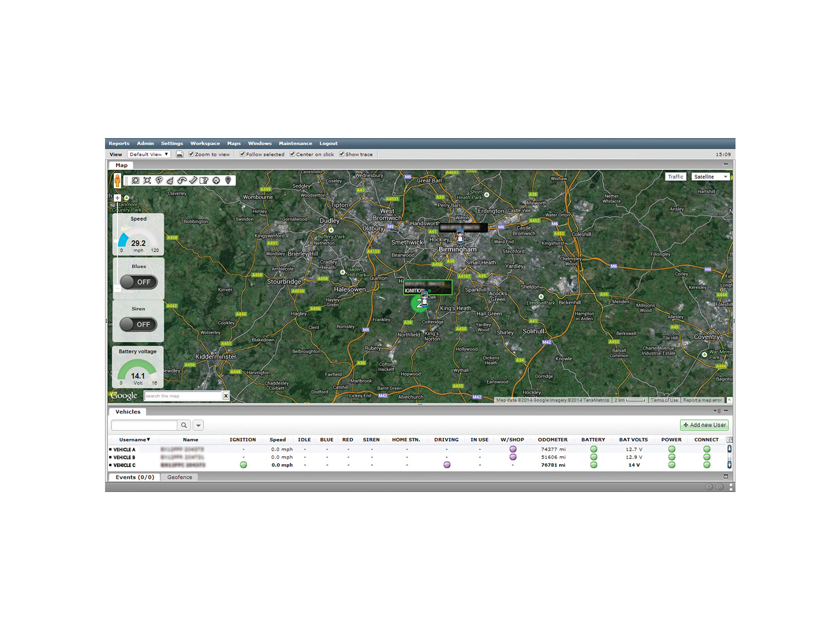840x630 pixels.
Task: Click the broom clear-map tool
Action: (171, 181)
